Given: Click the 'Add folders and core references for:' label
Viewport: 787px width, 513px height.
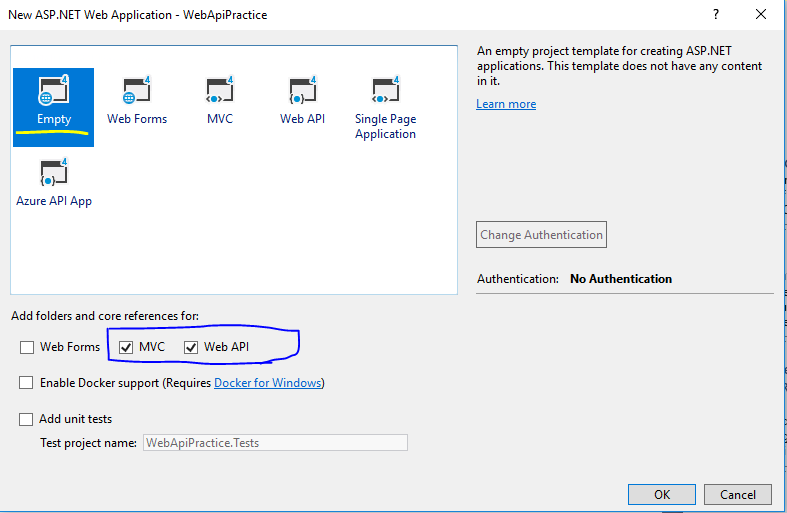Looking at the screenshot, I should coord(105,316).
